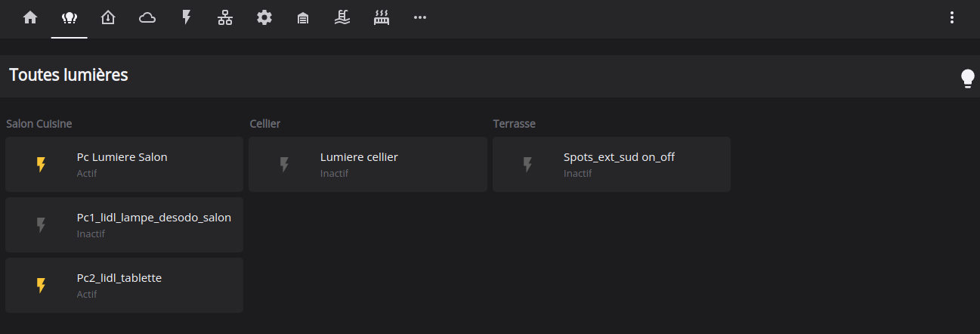Open the lightning bolt energy tab
This screenshot has width=980, height=334.
click(x=187, y=17)
